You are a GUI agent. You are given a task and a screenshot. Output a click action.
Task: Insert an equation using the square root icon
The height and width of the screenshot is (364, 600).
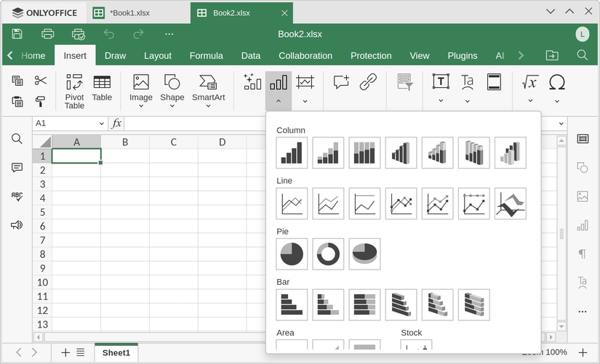tap(530, 82)
